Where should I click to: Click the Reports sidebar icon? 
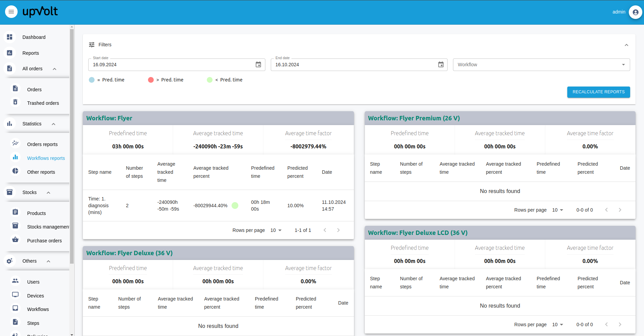click(x=9, y=53)
